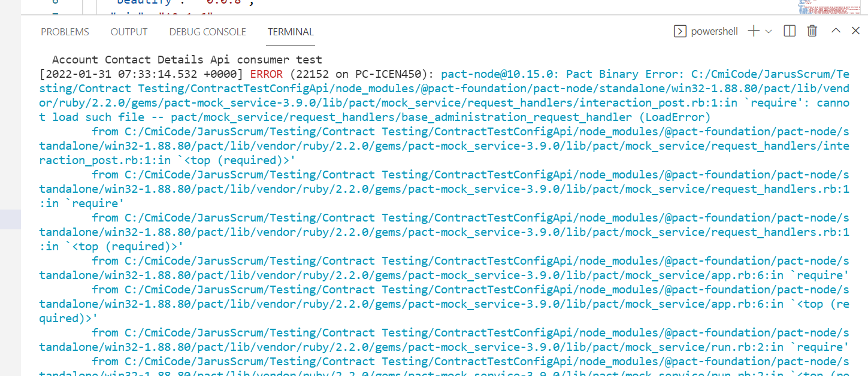
Task: Click the ERROR text in the terminal output
Action: [264, 74]
